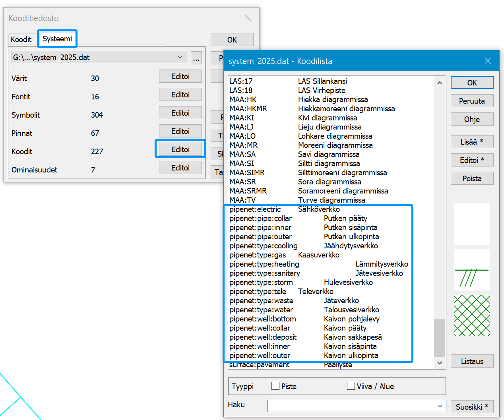Image resolution: width=504 pixels, height=420 pixels.
Task: Select pipenet:type:gas Kaasuverkko list entry
Action: tap(284, 255)
